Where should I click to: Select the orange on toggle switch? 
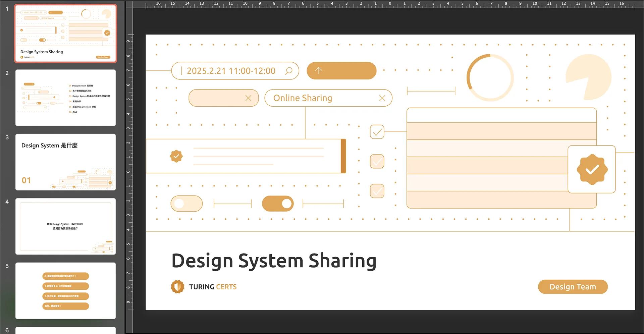tap(278, 204)
